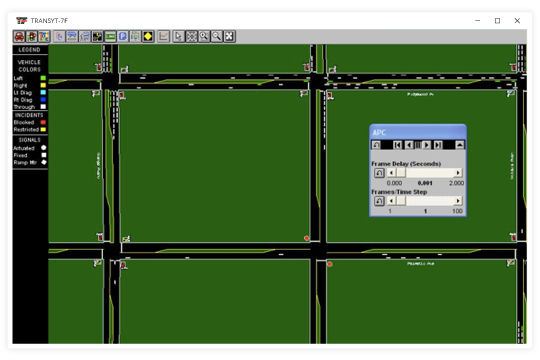Image resolution: width=540 pixels, height=360 pixels.
Task: Reset the Frame Delay value
Action: pos(379,173)
